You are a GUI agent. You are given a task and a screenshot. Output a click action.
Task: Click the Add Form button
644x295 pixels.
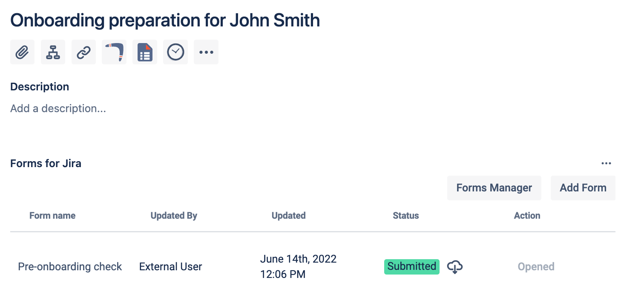point(583,188)
